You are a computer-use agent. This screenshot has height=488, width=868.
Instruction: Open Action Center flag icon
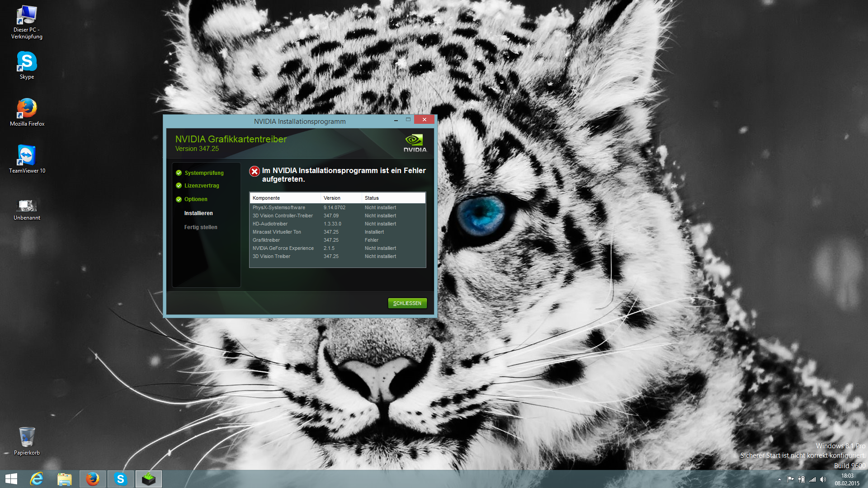[x=790, y=479]
